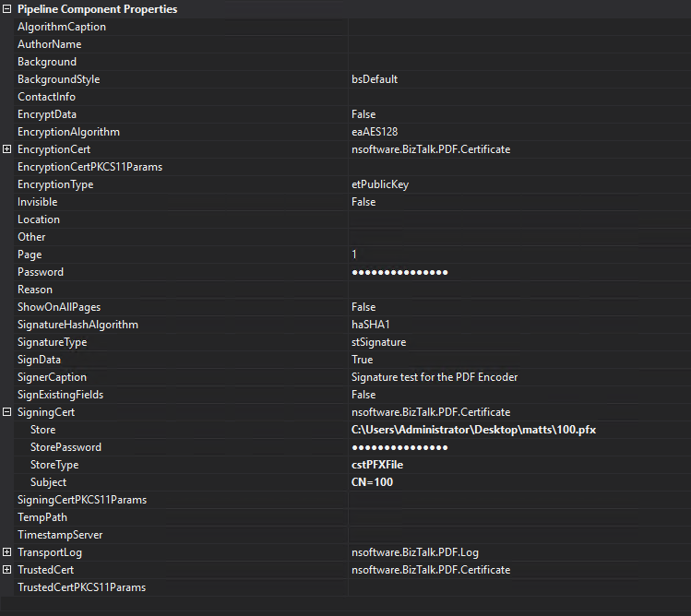Click the Store path 100.pfx value

467,430
